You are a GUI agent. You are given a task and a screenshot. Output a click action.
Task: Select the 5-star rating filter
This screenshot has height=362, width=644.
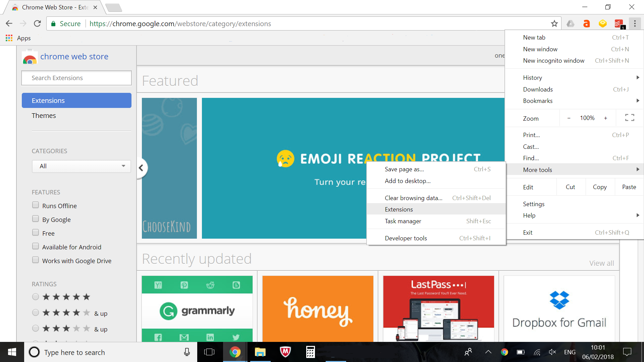(x=36, y=297)
